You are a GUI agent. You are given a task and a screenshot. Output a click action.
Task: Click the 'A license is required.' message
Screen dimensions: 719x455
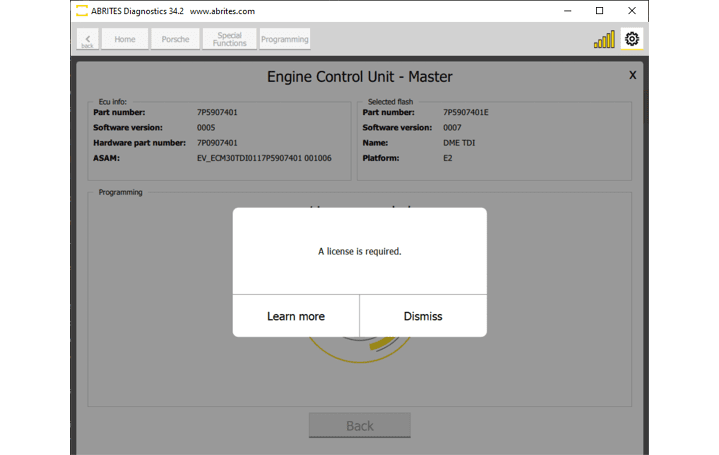click(359, 251)
